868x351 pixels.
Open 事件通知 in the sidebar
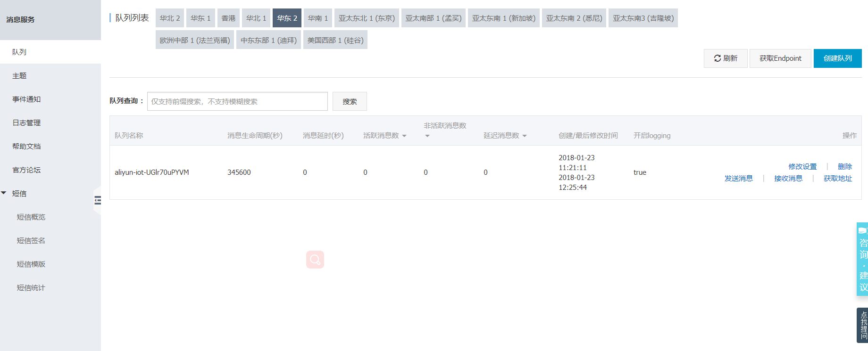50,99
